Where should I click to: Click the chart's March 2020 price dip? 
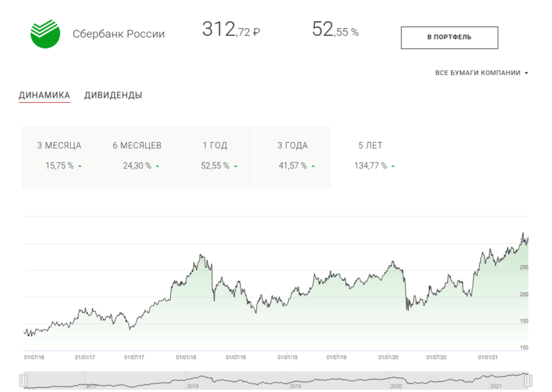click(x=407, y=309)
